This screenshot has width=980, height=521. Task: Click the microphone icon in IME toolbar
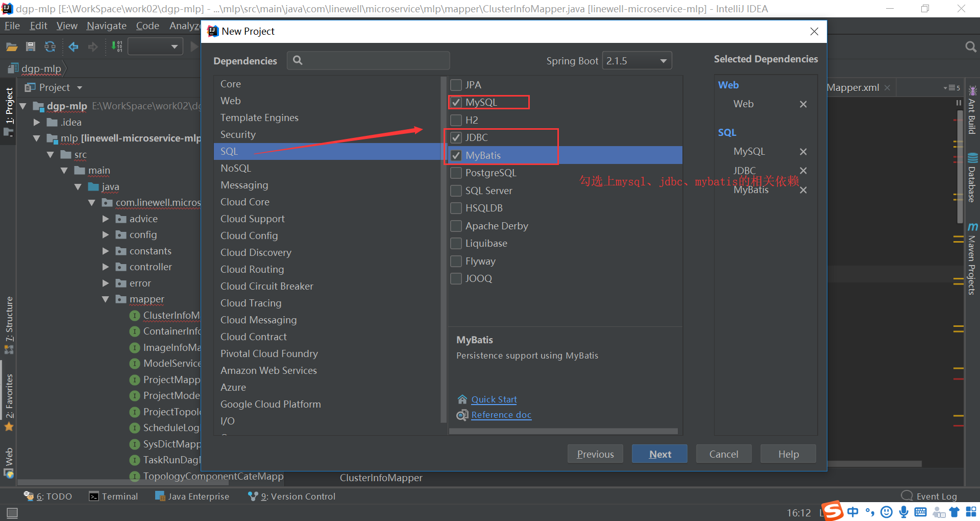(903, 512)
